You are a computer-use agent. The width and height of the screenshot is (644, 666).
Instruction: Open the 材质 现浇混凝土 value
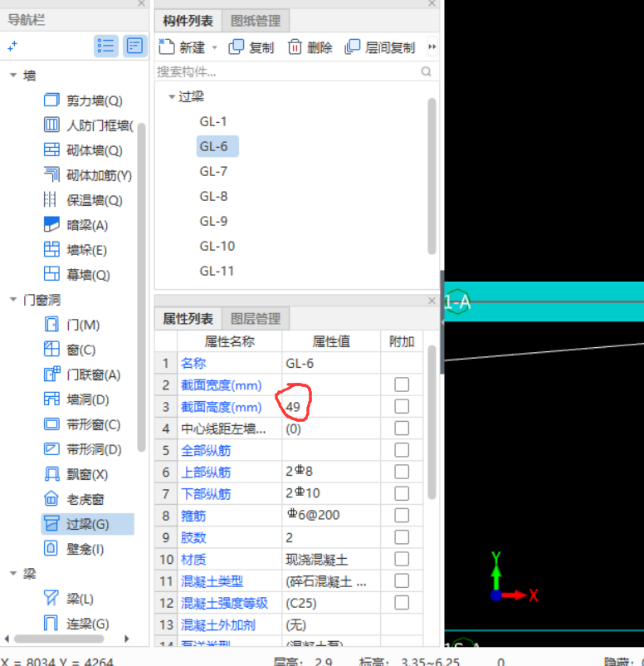pos(331,559)
